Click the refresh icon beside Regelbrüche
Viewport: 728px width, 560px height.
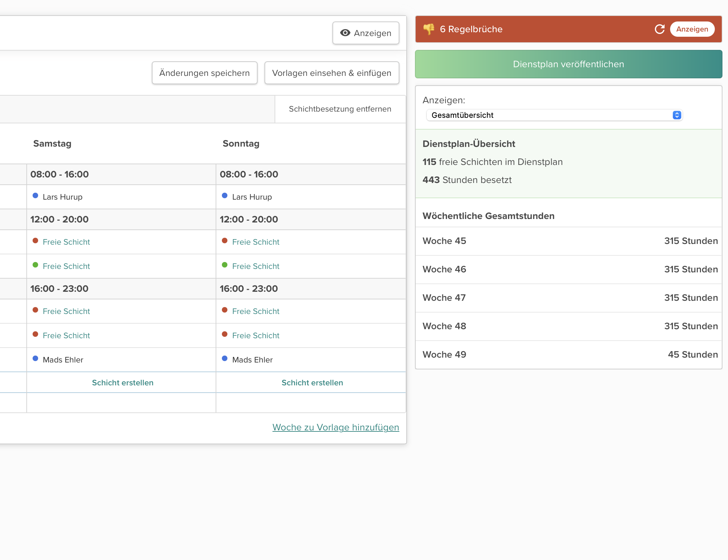(659, 29)
